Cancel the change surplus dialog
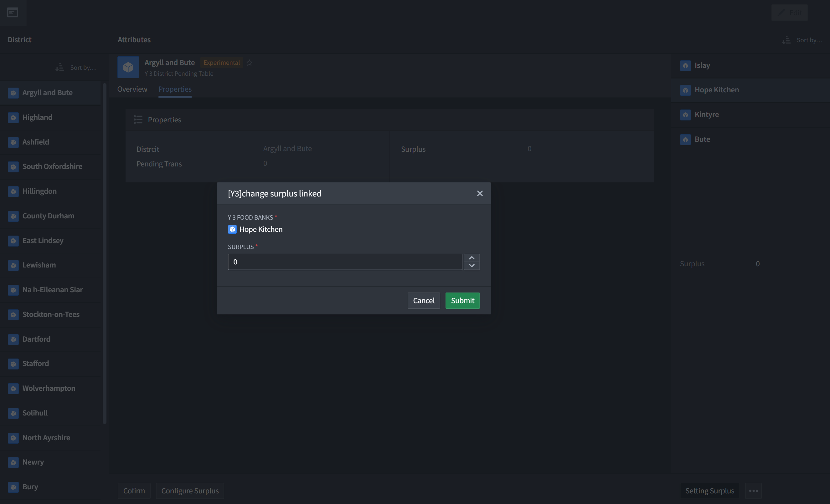Image resolution: width=830 pixels, height=504 pixels. point(423,300)
